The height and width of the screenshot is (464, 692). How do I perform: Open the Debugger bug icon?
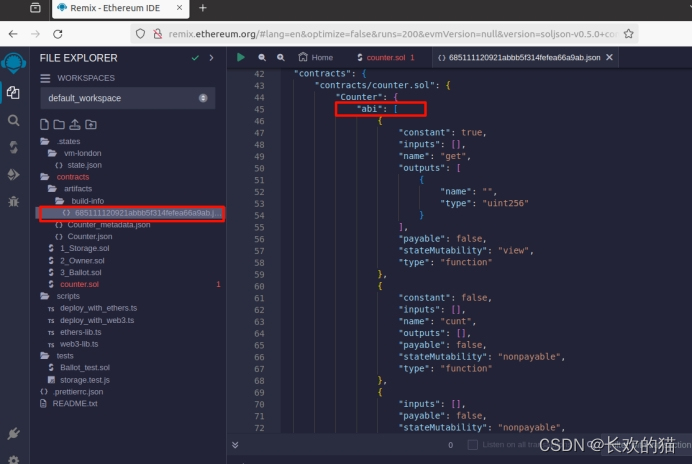coord(14,201)
